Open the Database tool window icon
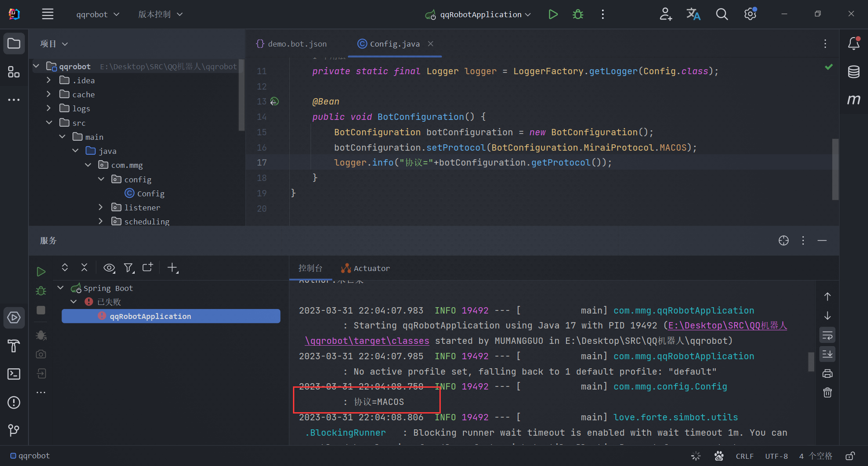Image resolution: width=868 pixels, height=466 pixels. point(854,71)
